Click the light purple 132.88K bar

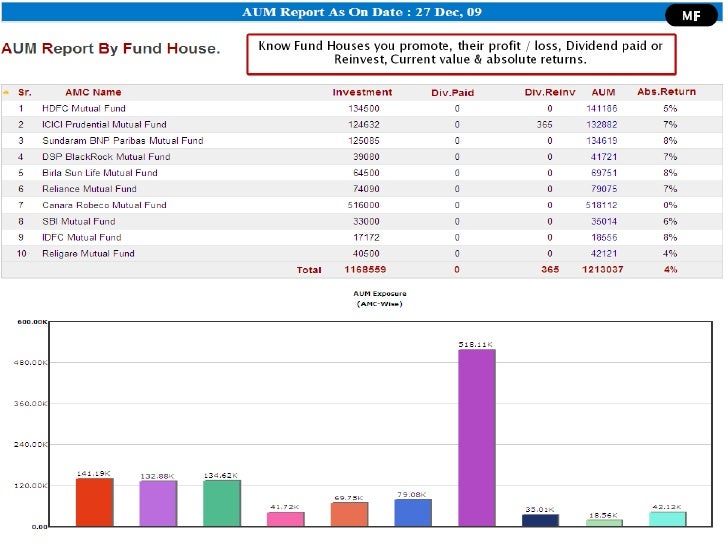coord(158,504)
